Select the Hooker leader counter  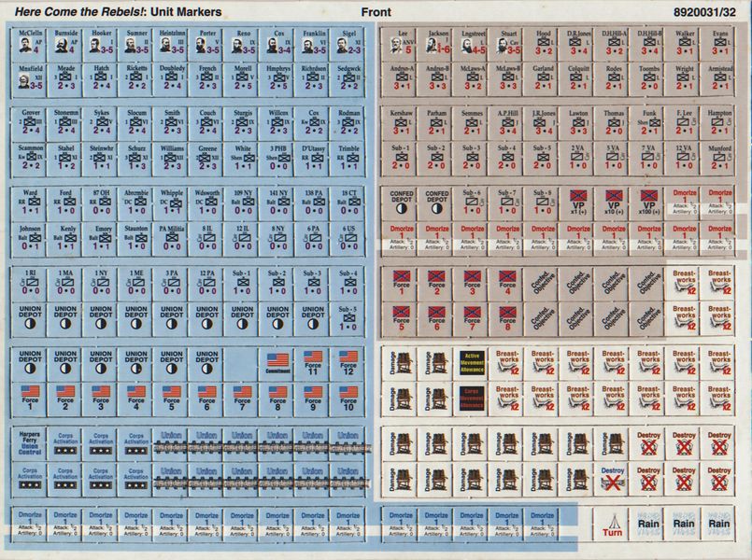101,45
